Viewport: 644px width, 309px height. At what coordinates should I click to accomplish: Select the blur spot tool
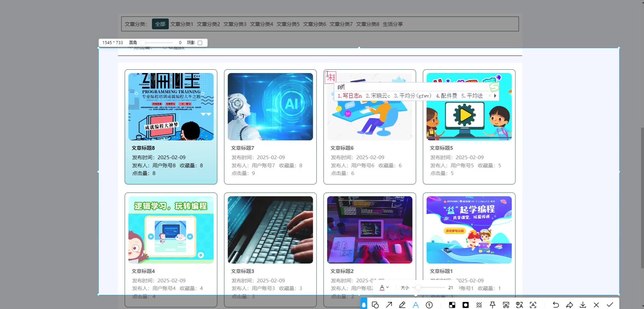coord(465,305)
